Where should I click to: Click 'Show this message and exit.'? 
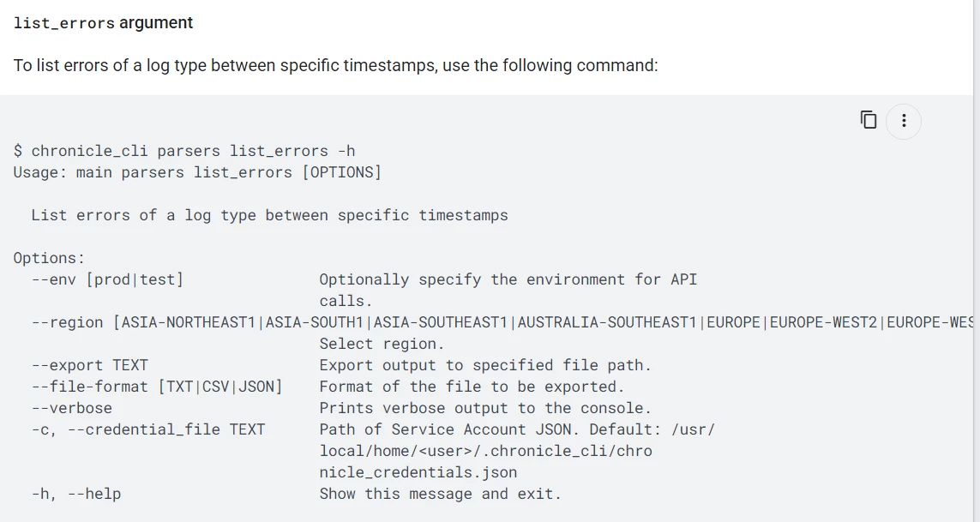441,494
